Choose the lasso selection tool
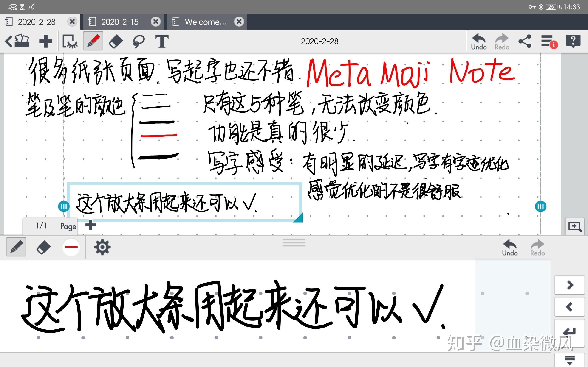Screen dimensions: 588x367 click(139, 42)
